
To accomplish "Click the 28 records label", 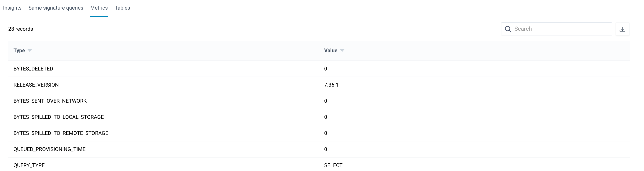I will (x=20, y=29).
